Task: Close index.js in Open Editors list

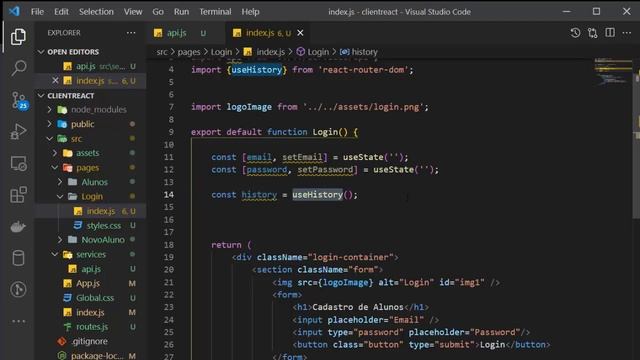Action: (56, 80)
